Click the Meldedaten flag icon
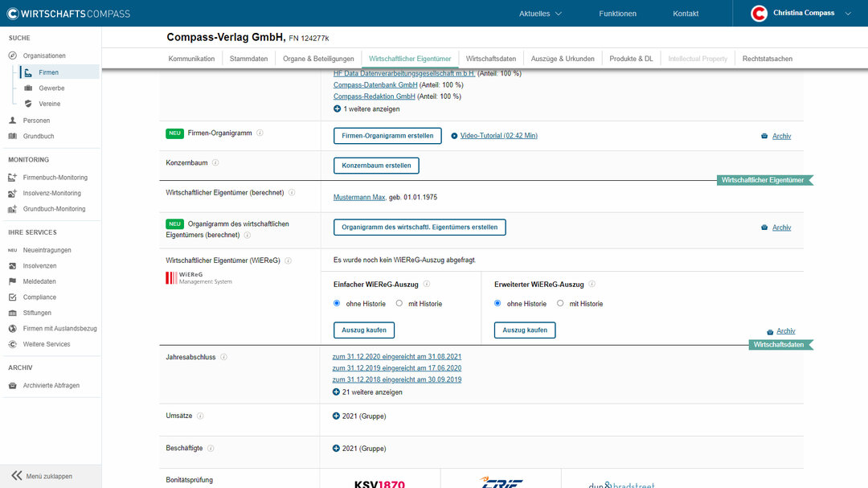This screenshot has width=868, height=488. (x=13, y=281)
